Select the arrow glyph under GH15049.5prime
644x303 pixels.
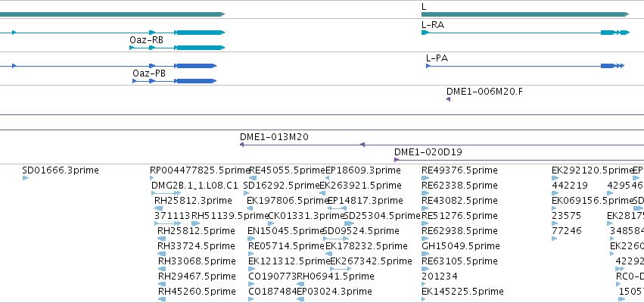point(425,254)
